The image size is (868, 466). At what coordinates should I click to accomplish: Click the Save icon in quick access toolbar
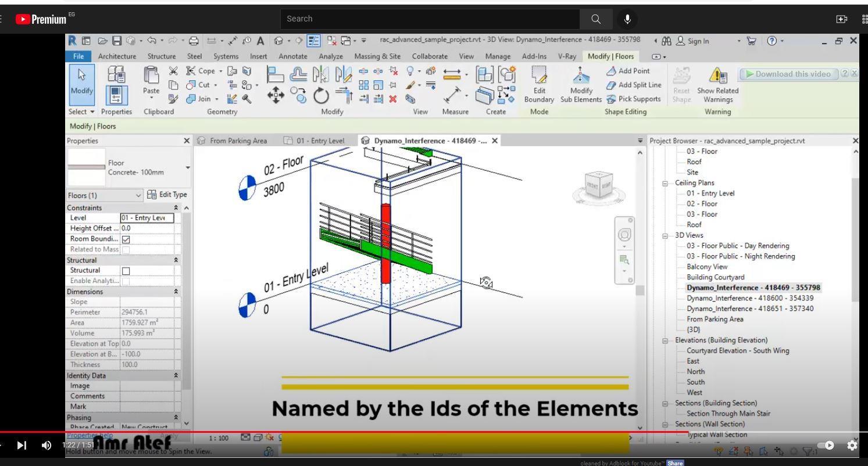[117, 41]
